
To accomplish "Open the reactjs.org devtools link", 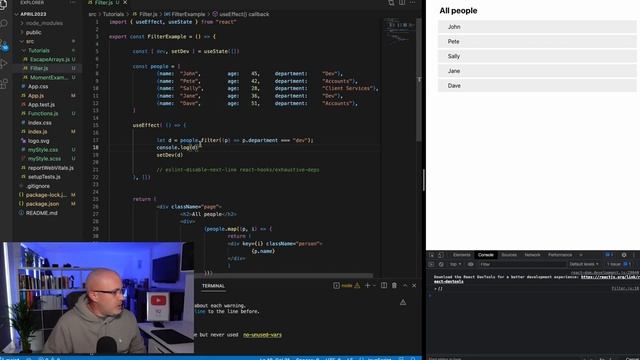I will pos(611,277).
